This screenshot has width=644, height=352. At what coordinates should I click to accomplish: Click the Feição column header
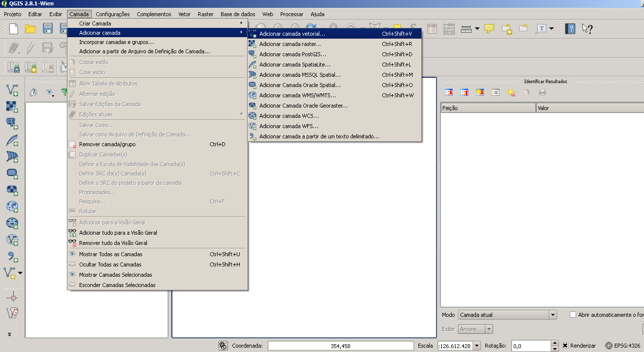(488, 108)
